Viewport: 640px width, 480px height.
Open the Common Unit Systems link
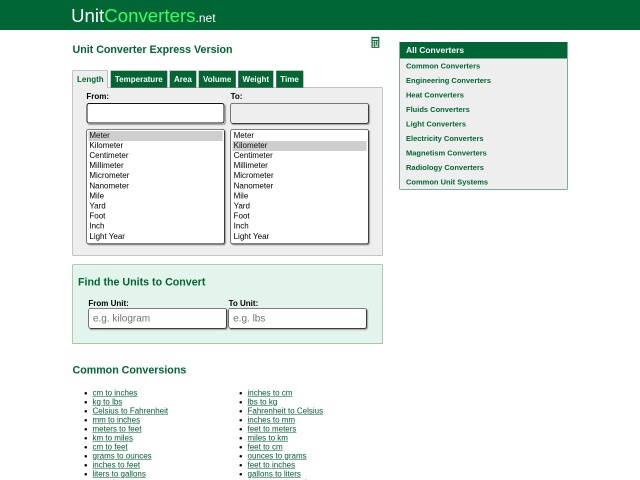447,182
